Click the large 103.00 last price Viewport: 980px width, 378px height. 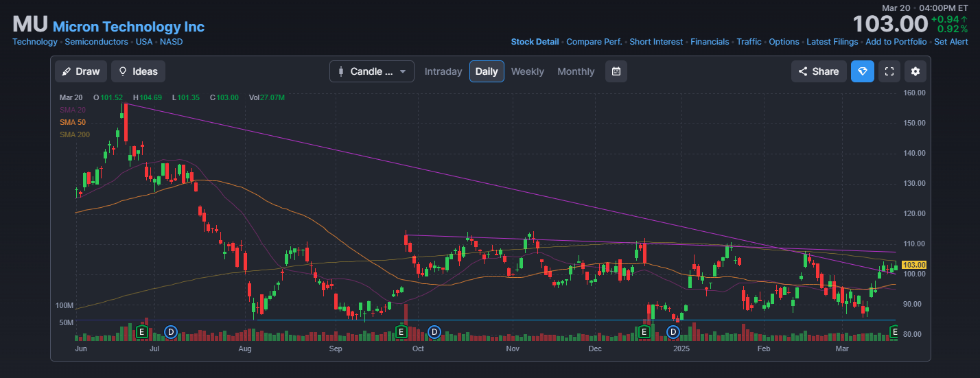[x=890, y=24]
